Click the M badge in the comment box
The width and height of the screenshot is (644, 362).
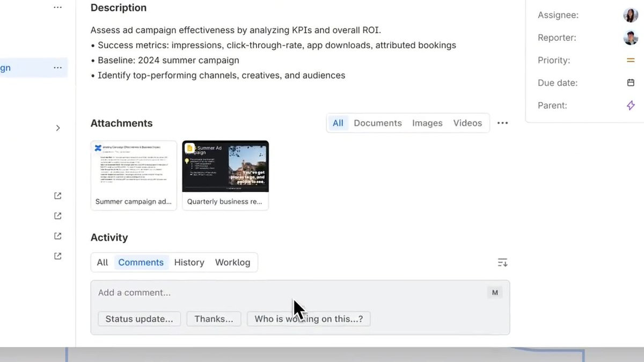click(495, 292)
